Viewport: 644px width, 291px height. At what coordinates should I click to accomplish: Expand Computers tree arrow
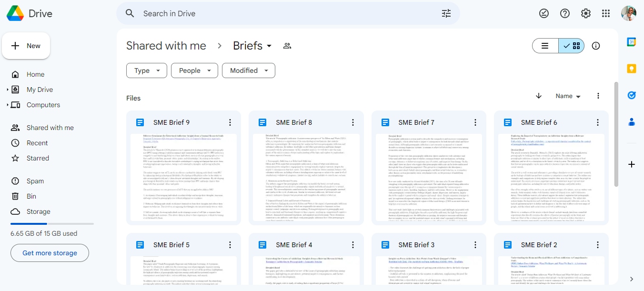coord(7,105)
